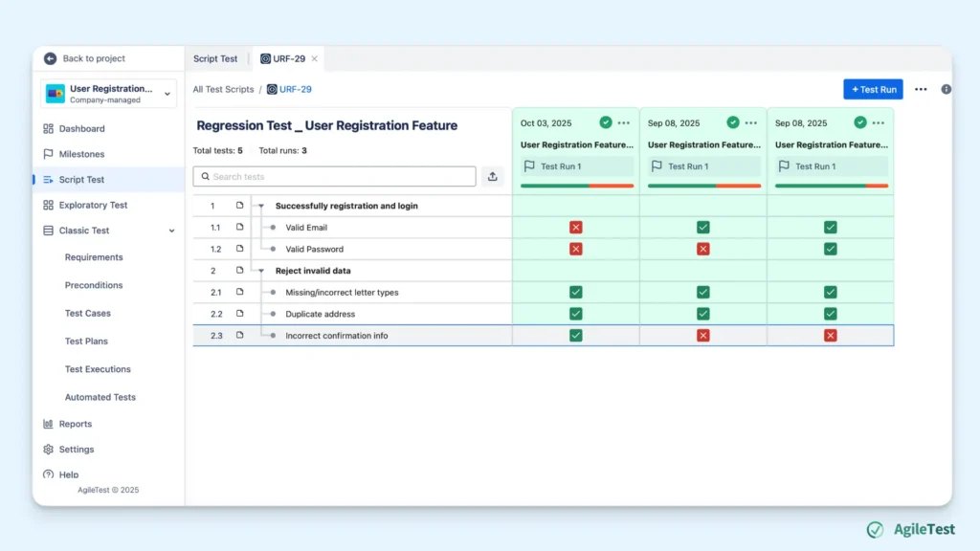Viewport: 980px width, 551px height.
Task: Click the document icon in row 2
Action: click(x=239, y=270)
